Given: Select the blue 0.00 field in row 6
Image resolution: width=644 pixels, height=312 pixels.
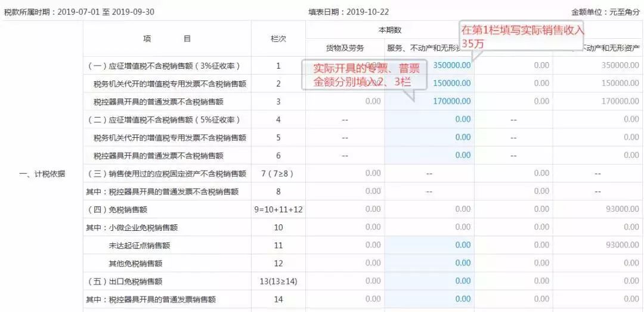Looking at the screenshot, I should [429, 155].
